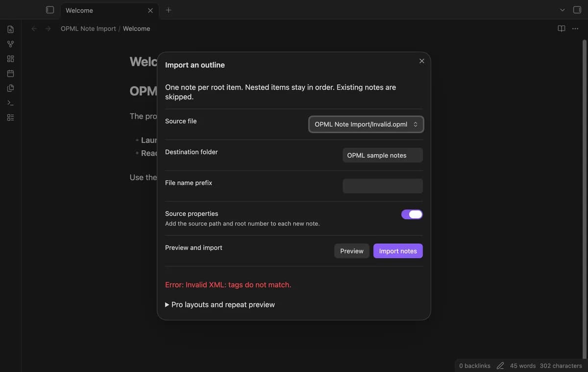The height and width of the screenshot is (372, 588).
Task: Open more options three-dot menu
Action: click(575, 28)
